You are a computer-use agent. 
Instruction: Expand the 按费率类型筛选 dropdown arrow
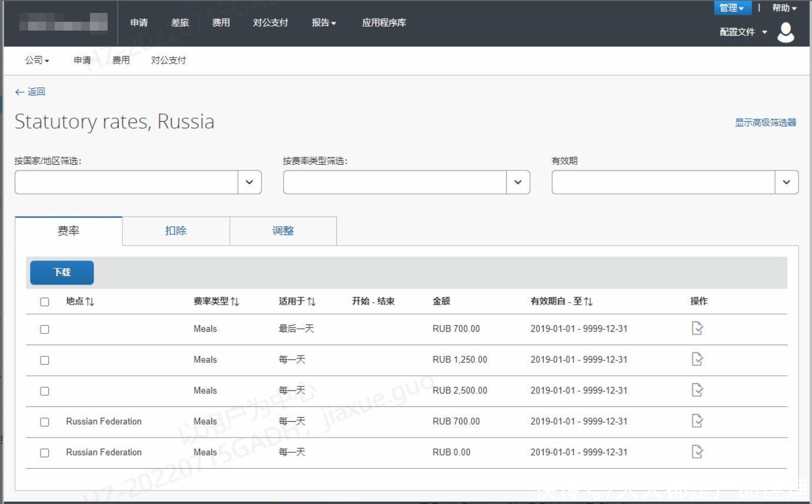point(518,182)
